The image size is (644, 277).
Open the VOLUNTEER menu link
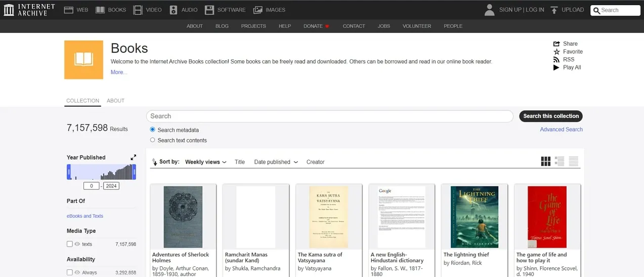pyautogui.click(x=417, y=26)
